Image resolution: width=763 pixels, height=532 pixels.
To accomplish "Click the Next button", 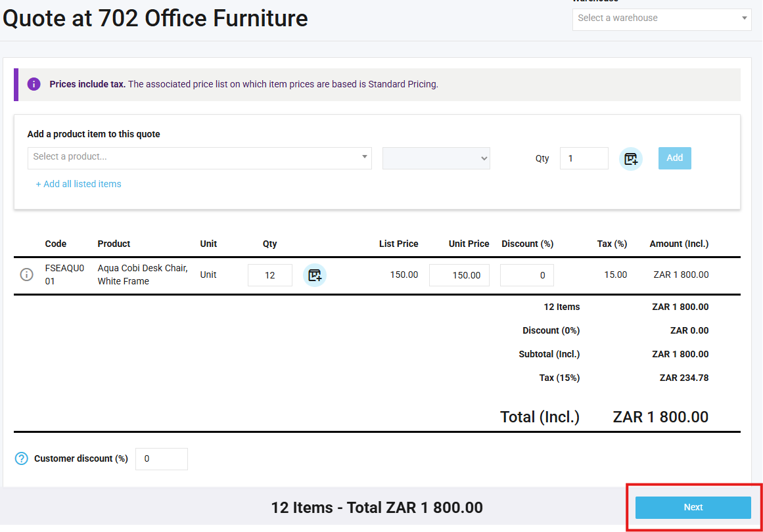I will 693,507.
